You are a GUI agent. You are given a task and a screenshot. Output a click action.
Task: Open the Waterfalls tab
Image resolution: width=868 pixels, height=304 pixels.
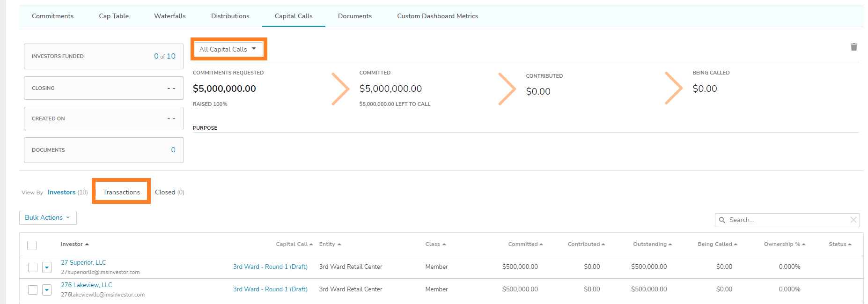pyautogui.click(x=170, y=16)
